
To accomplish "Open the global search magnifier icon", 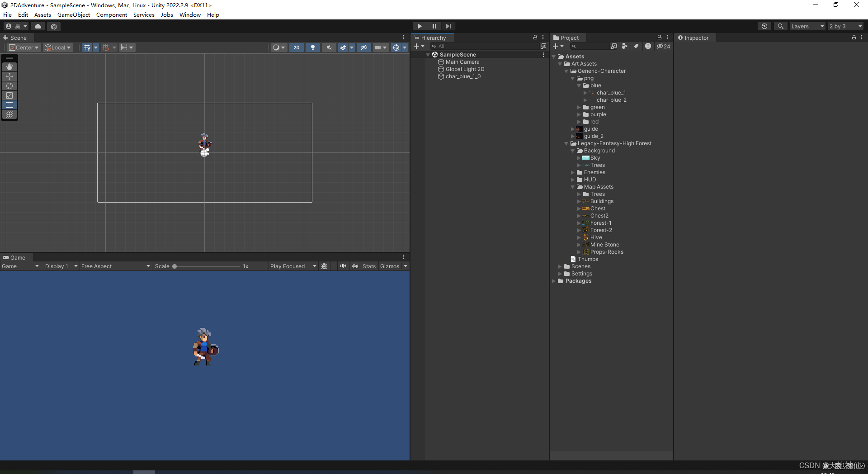I will pos(780,26).
